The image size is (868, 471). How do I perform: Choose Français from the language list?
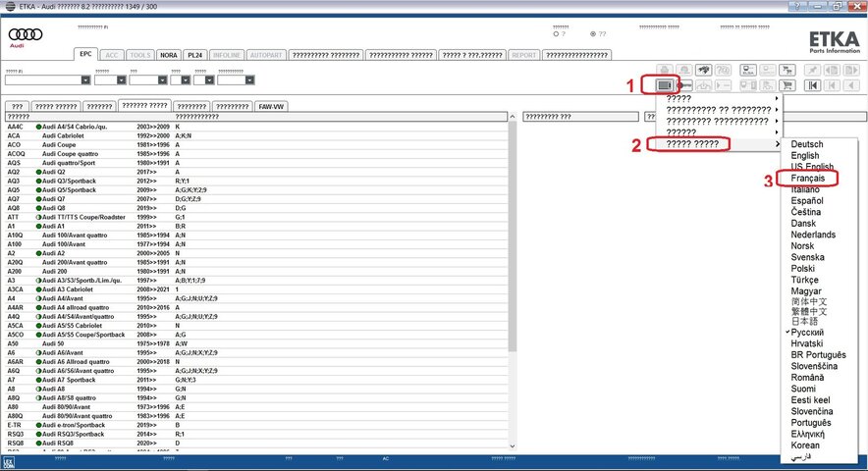point(808,179)
